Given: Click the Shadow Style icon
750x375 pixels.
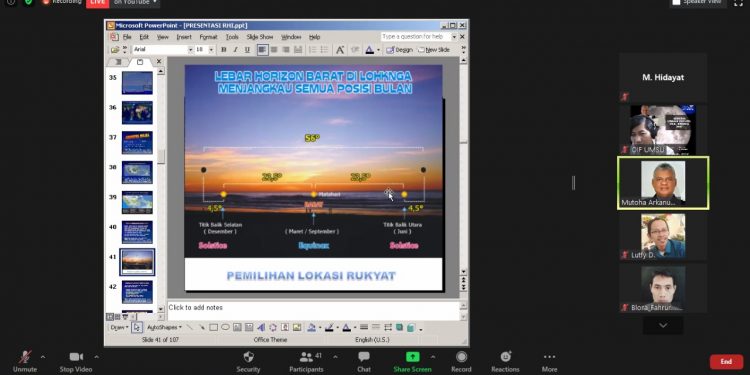Looking at the screenshot, I should tap(399, 327).
